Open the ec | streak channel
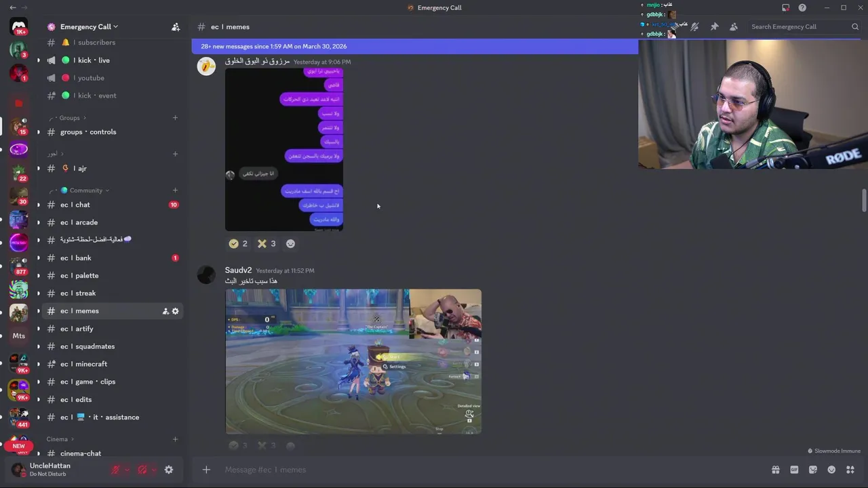The width and height of the screenshot is (868, 488). point(113,293)
